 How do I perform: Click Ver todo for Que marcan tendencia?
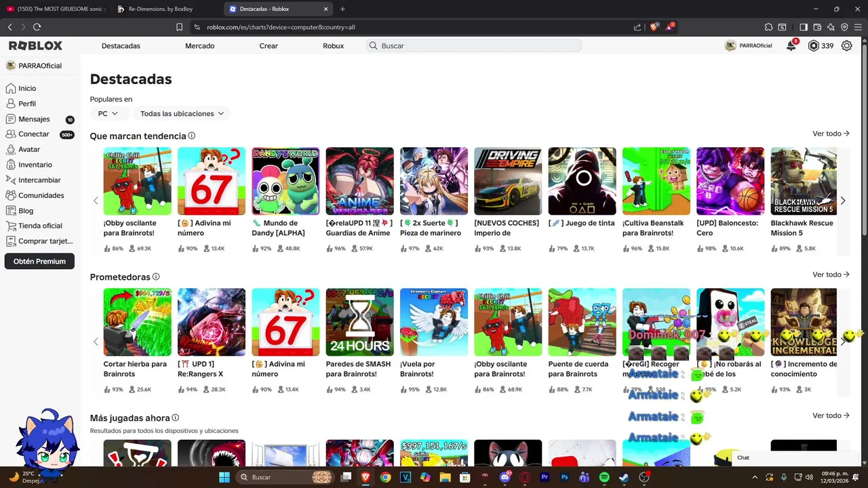[831, 134]
